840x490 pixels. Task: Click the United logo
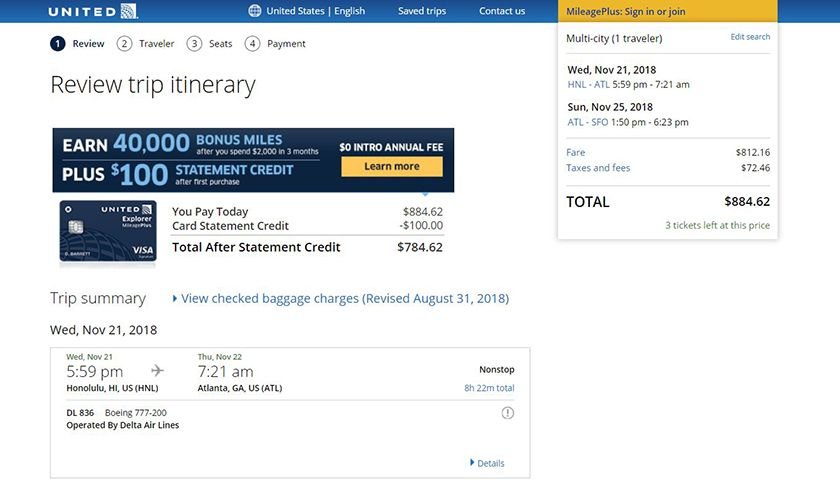click(x=93, y=11)
